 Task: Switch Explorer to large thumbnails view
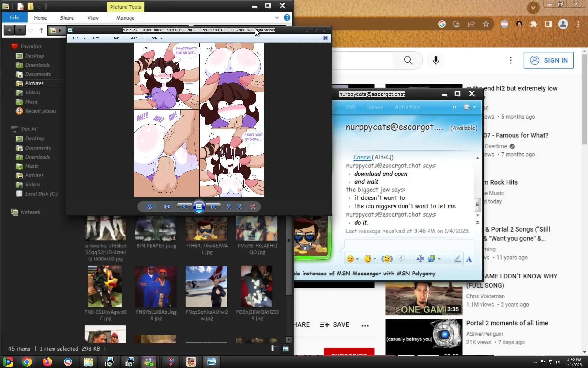click(x=285, y=348)
